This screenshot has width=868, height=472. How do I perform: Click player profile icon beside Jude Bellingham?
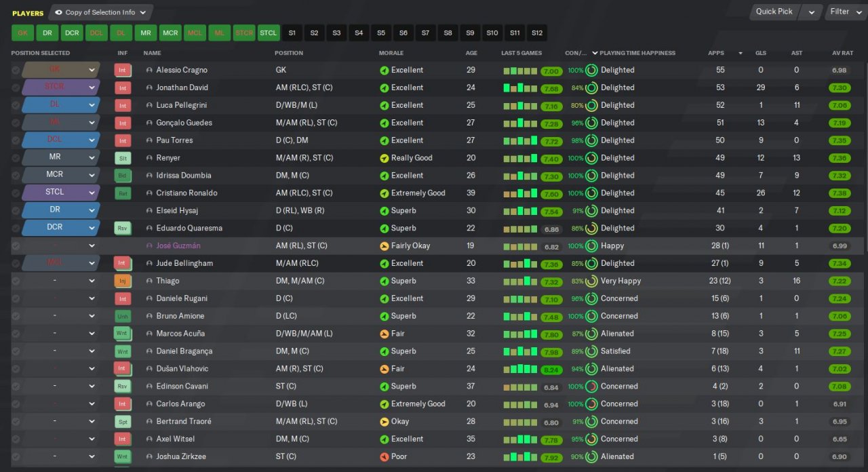[149, 263]
